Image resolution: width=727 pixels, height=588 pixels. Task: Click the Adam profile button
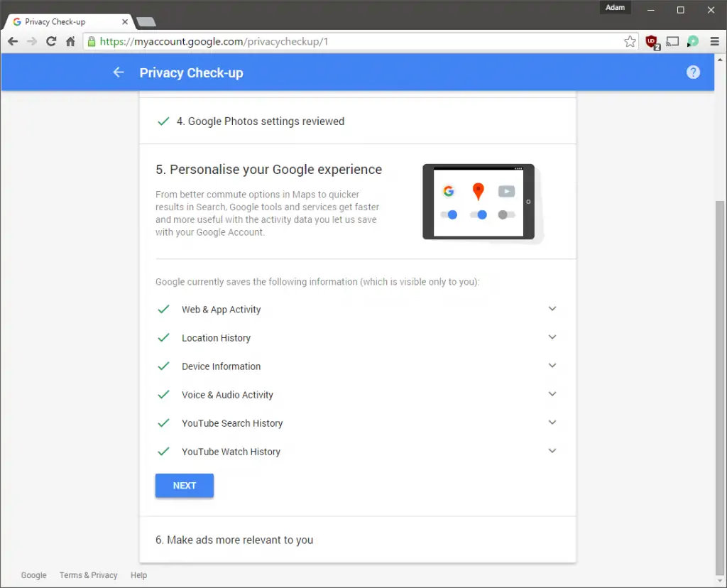click(616, 7)
